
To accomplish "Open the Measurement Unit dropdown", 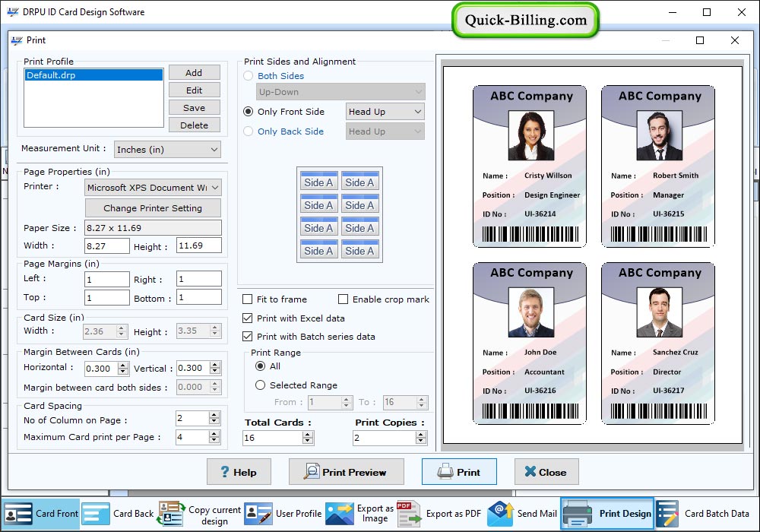I will coord(167,150).
